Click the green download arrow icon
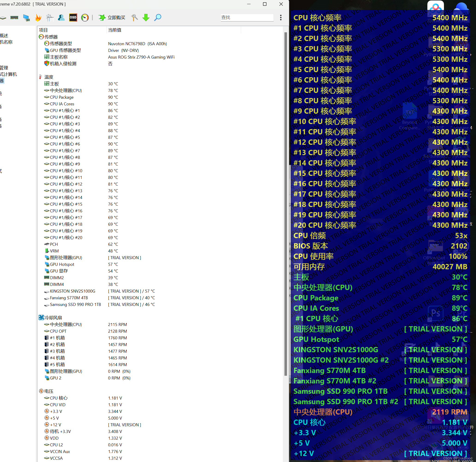Viewport: 476px width, 462px height. 146,18
